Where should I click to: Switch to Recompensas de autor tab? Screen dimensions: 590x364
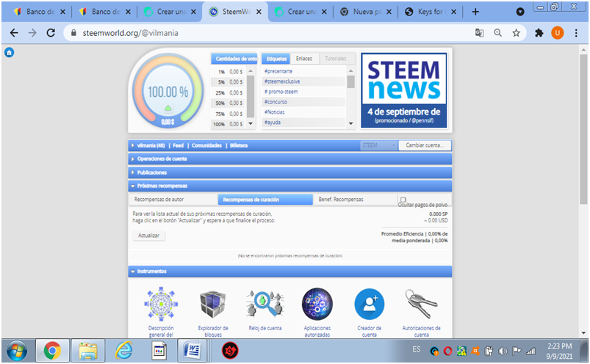tap(173, 200)
